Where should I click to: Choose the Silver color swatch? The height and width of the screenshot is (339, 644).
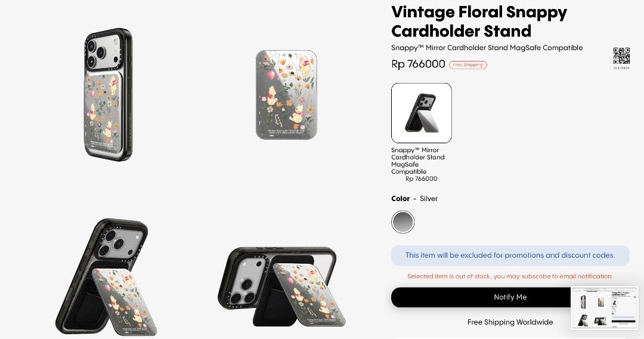pyautogui.click(x=402, y=222)
